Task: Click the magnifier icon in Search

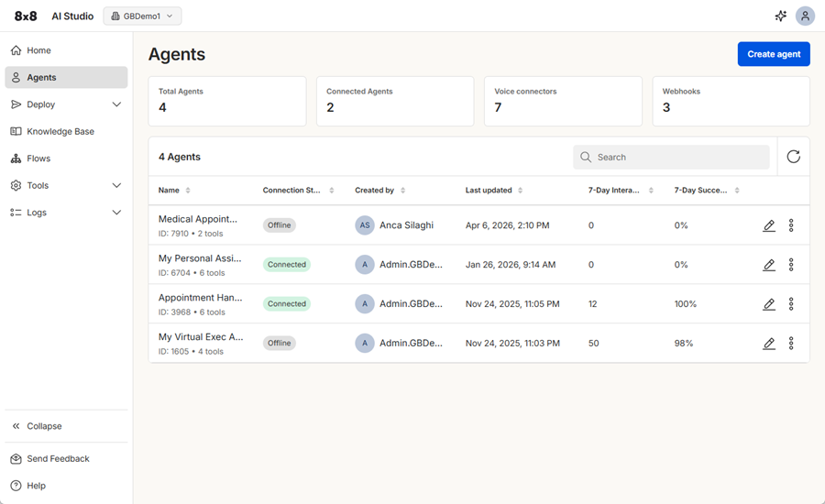Action: [x=586, y=158]
